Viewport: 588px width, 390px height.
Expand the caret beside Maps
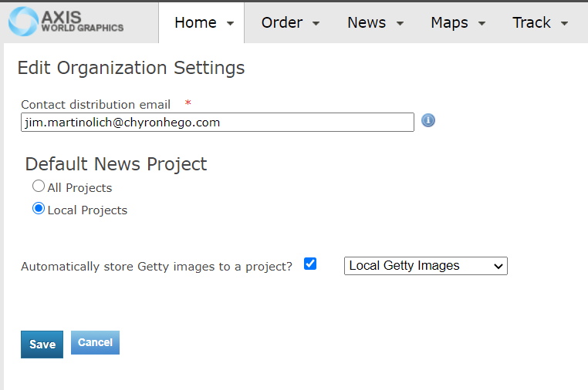tap(482, 24)
